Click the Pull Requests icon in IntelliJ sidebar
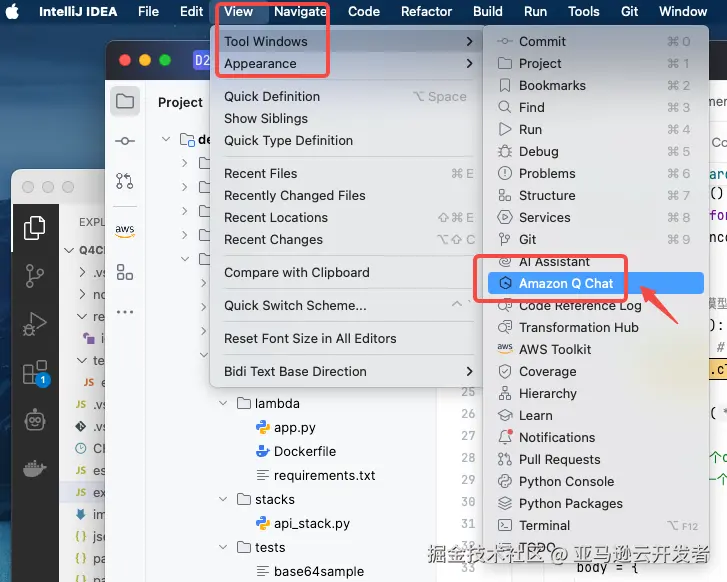The height and width of the screenshot is (582, 727). coord(125,181)
